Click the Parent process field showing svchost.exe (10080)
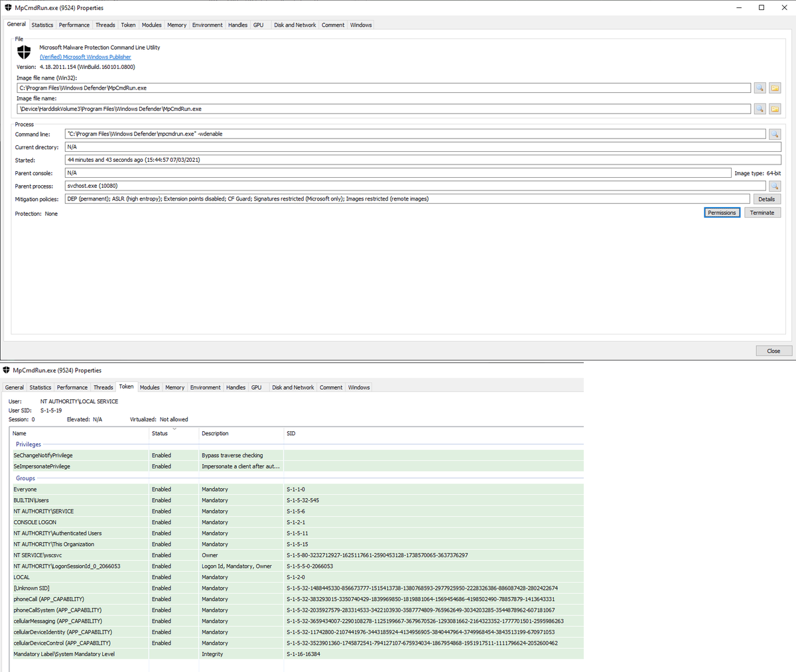Screen dimensions: 796x672 [415, 186]
